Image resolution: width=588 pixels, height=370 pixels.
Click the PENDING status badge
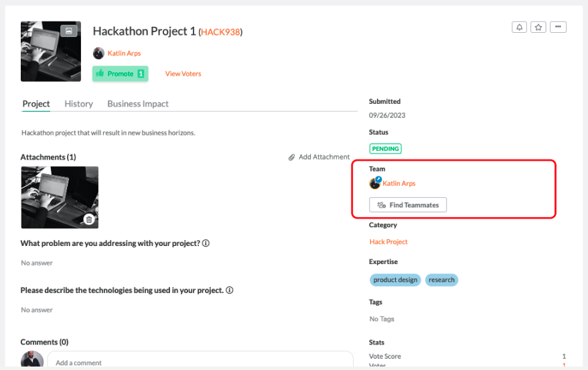point(385,149)
